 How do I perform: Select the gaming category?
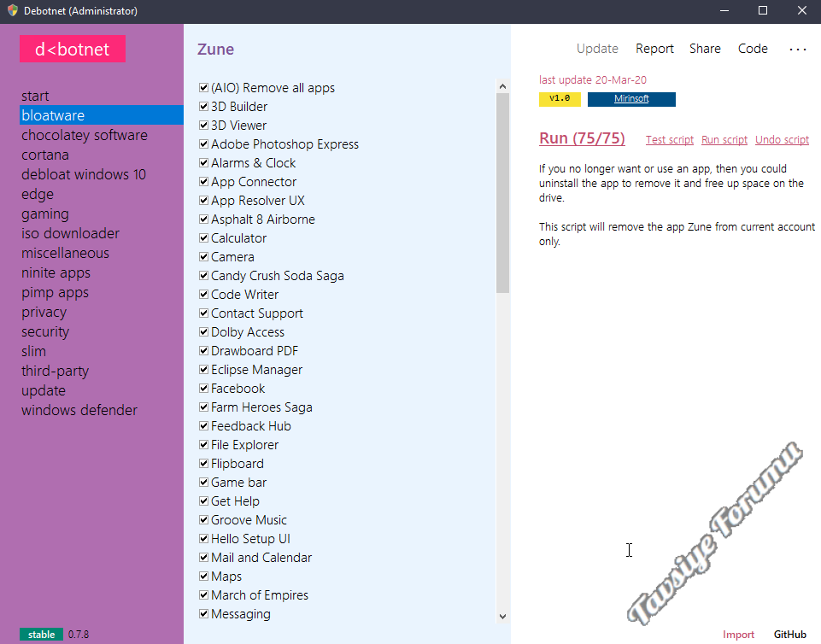[x=45, y=214]
